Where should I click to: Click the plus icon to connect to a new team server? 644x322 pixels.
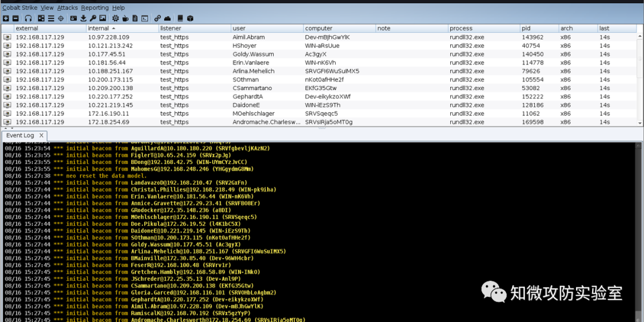point(6,18)
